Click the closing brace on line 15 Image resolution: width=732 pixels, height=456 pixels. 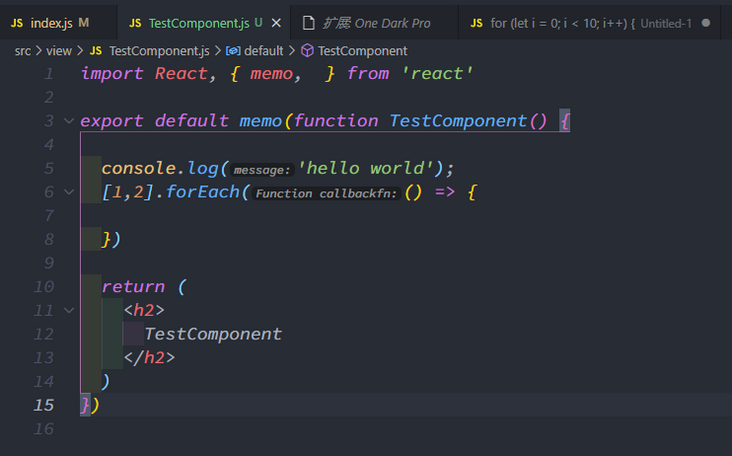click(x=85, y=405)
